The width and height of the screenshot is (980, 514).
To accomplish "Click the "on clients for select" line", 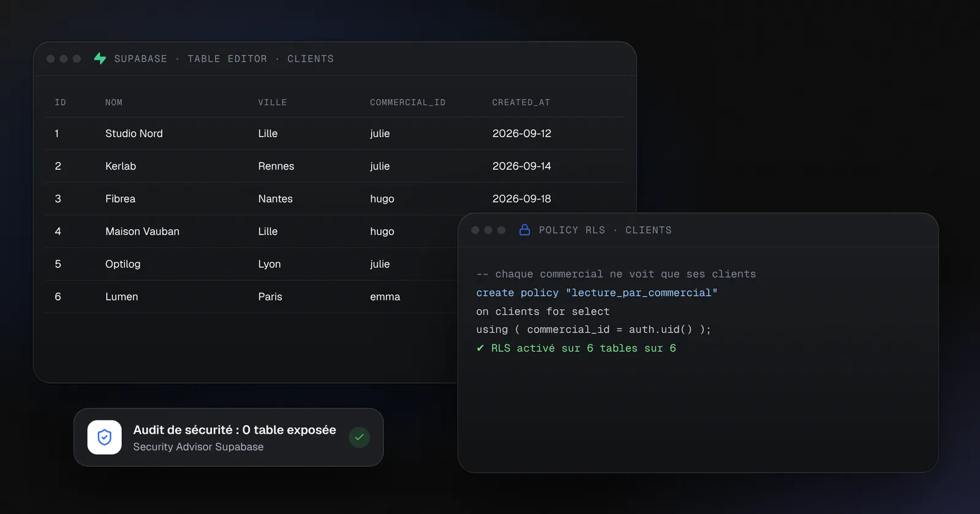I will pyautogui.click(x=543, y=311).
